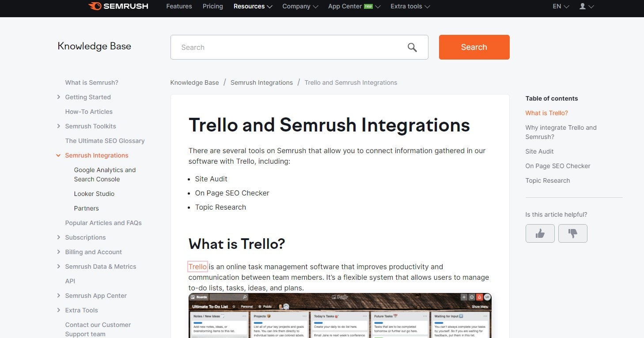Open API sidebar item

(70, 281)
